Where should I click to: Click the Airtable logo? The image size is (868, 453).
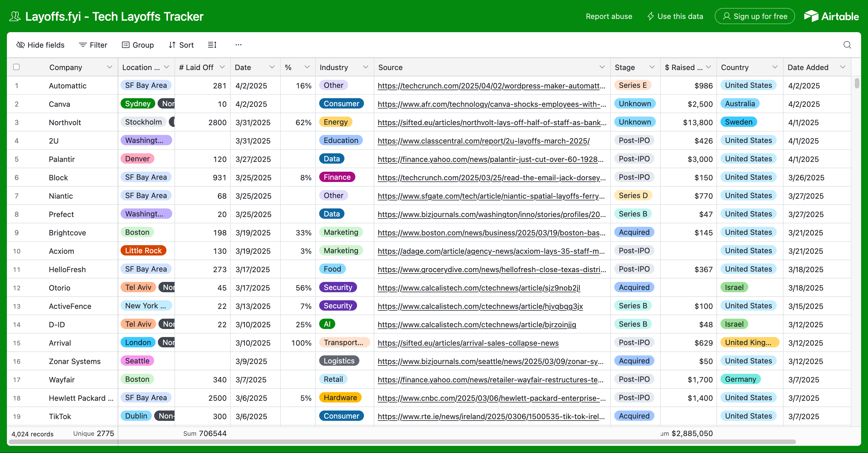(x=831, y=16)
